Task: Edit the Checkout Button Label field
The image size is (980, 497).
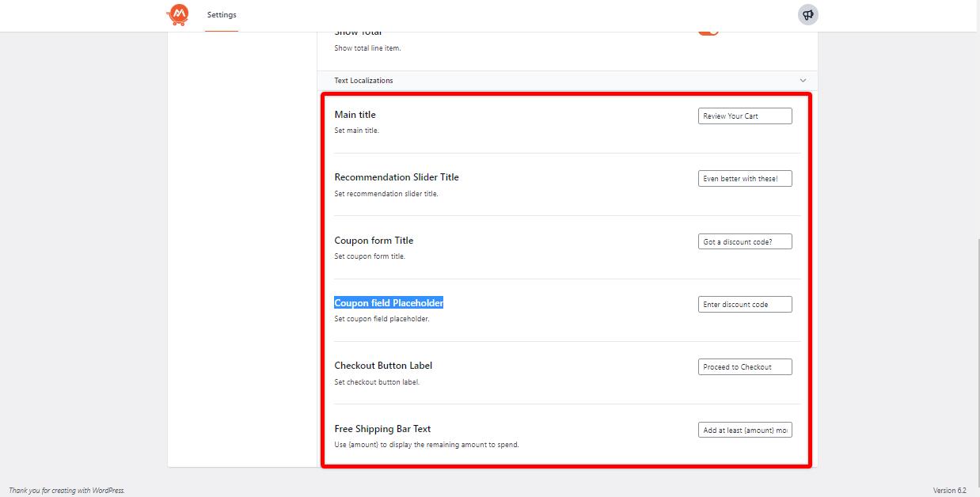Action: click(744, 366)
